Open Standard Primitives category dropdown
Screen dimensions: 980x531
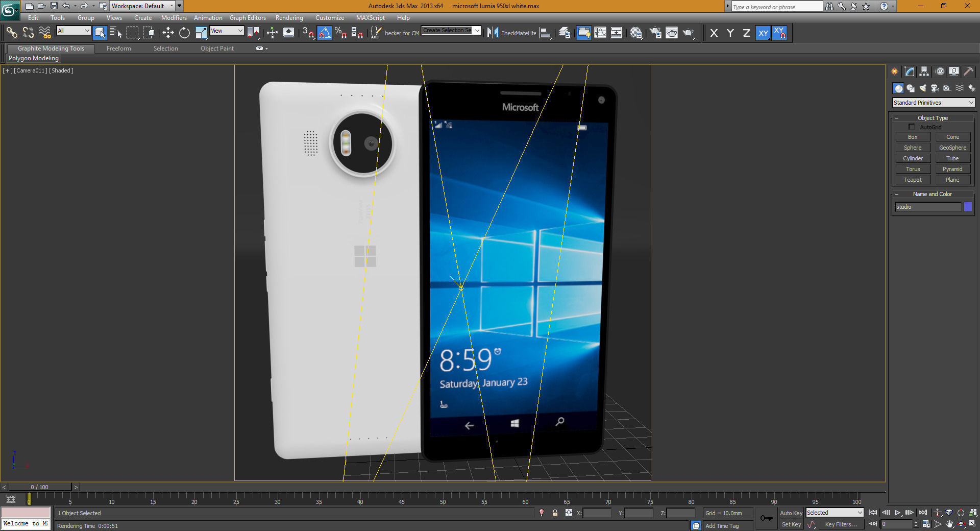934,103
